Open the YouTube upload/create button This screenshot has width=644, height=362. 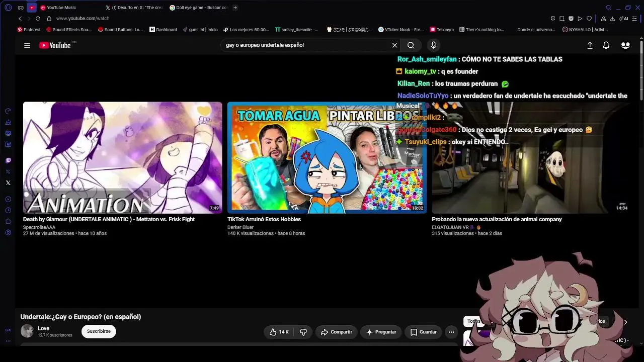coord(590,45)
